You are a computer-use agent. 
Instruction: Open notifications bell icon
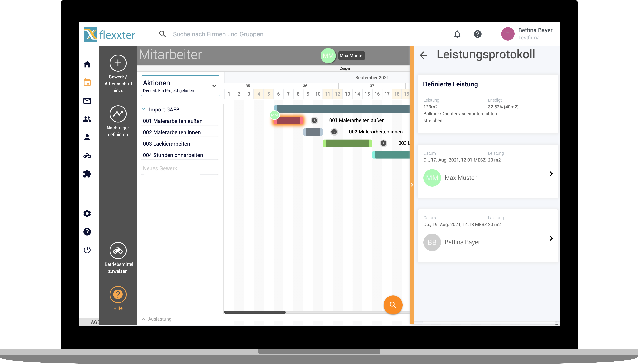457,34
